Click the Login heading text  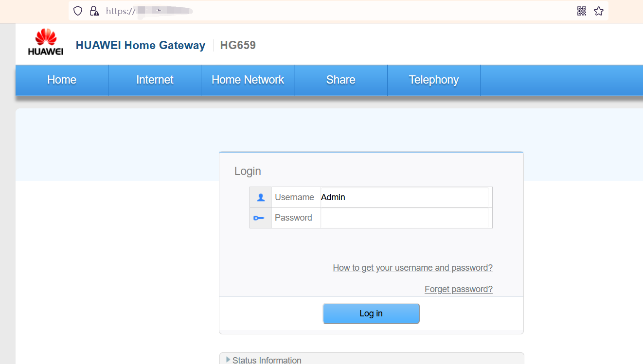coord(248,171)
